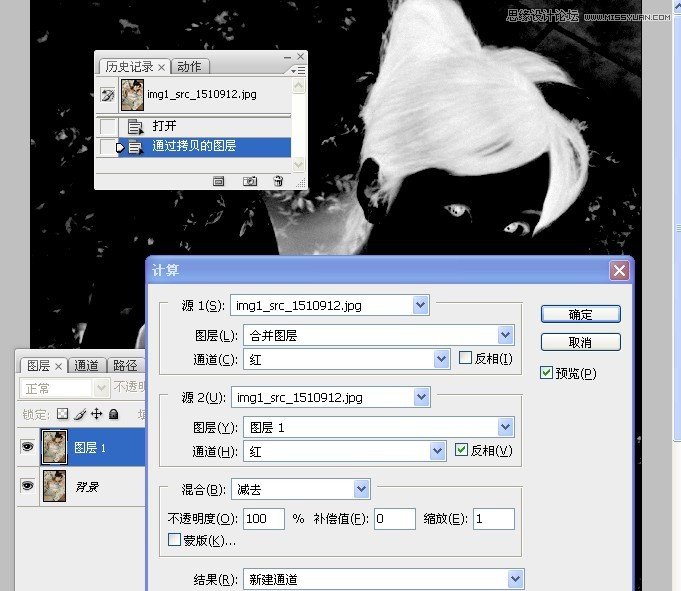
Task: Close the 计算 dialog
Action: pyautogui.click(x=619, y=271)
